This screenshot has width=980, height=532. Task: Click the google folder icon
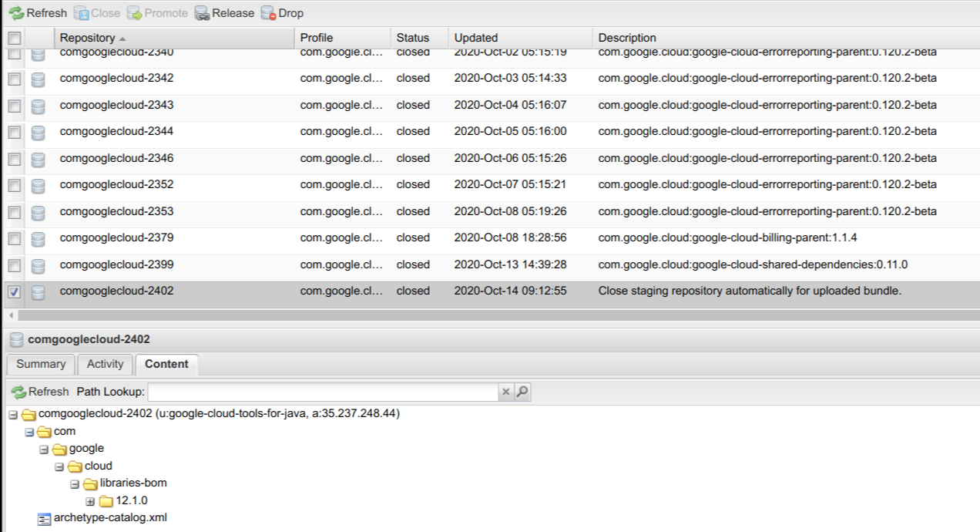click(x=59, y=449)
